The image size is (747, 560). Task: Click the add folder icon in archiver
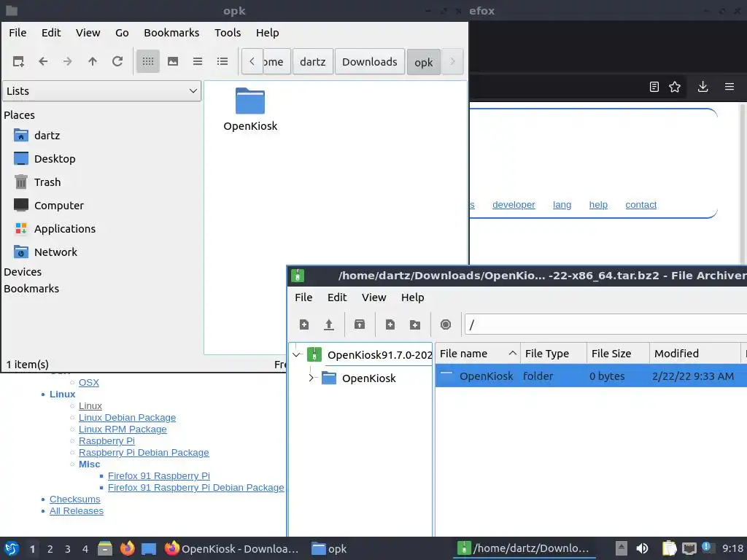[x=415, y=324]
